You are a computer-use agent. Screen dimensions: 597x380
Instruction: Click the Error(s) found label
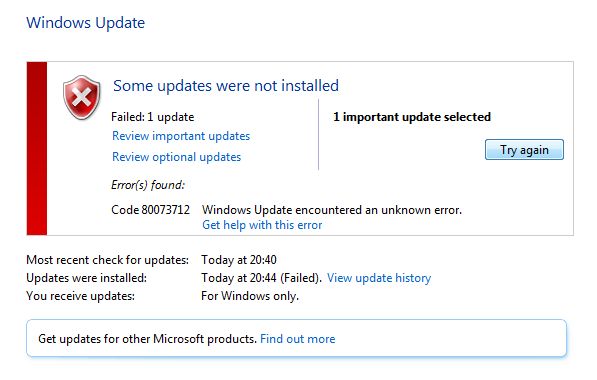point(148,185)
